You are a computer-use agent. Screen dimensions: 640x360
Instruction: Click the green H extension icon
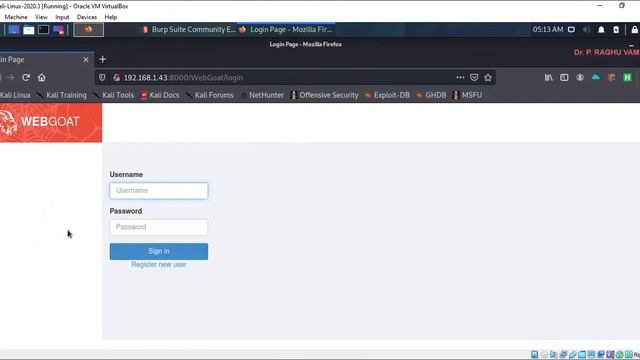[x=627, y=78]
